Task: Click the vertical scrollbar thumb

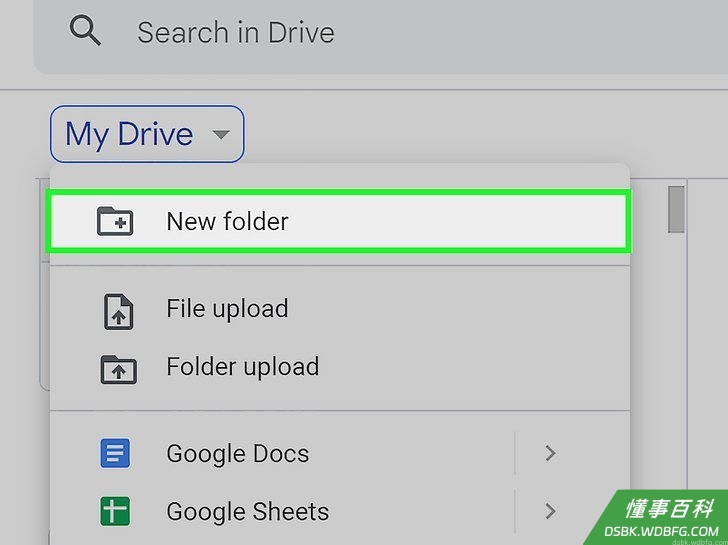Action: [676, 209]
